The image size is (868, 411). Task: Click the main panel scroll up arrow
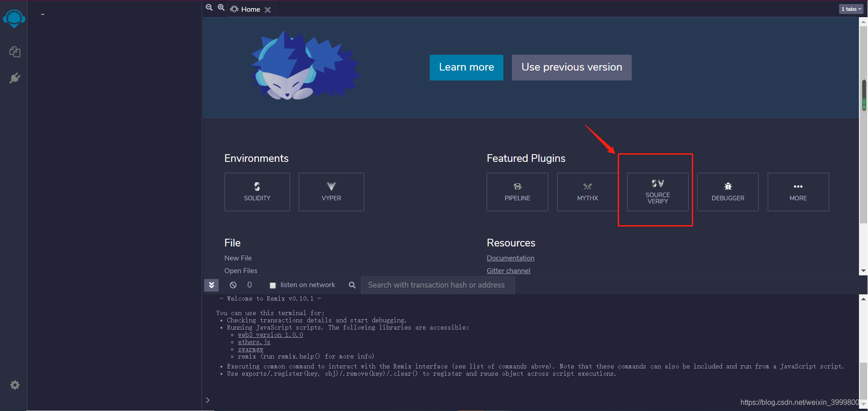(x=863, y=21)
